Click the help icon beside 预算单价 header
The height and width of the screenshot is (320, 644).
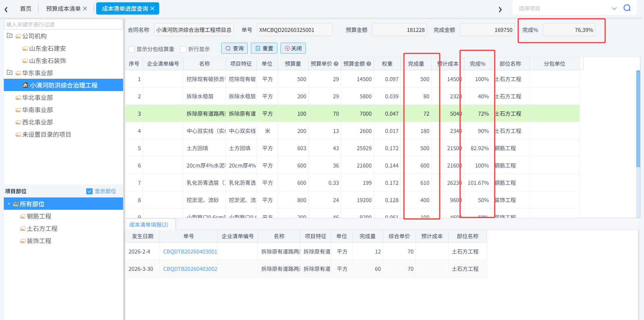point(336,64)
